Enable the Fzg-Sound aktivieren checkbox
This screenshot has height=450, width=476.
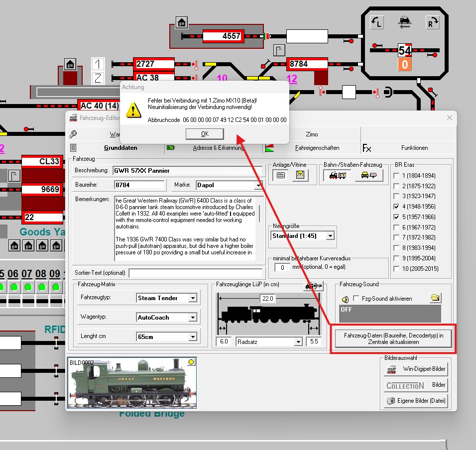tap(356, 299)
